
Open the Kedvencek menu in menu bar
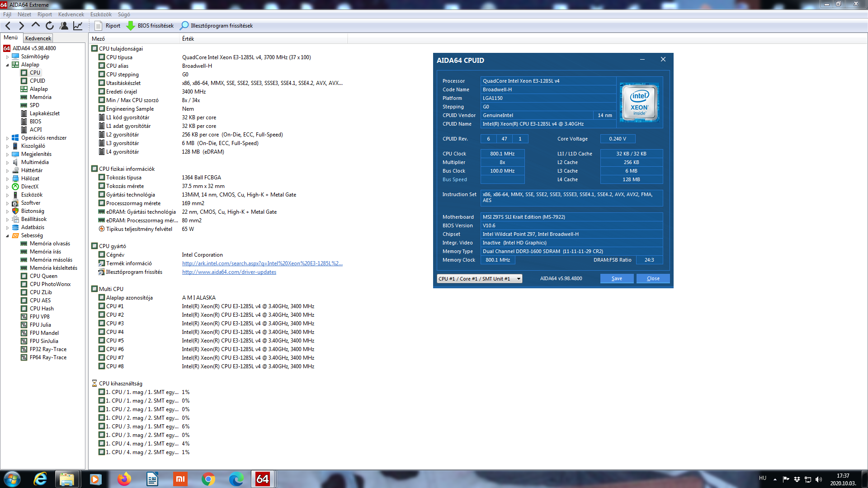[x=71, y=14]
